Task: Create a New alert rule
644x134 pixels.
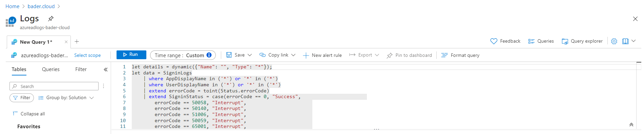Action: pos(322,55)
